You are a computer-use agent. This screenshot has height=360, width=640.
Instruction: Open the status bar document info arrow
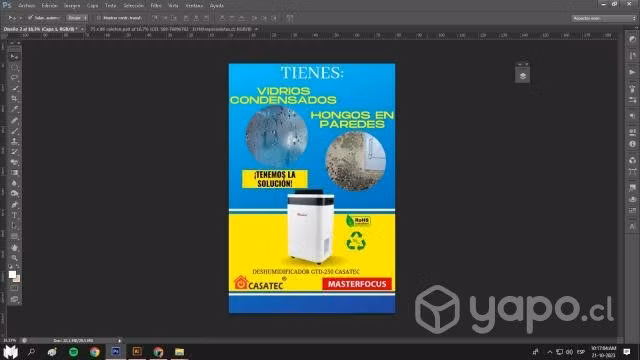click(119, 340)
